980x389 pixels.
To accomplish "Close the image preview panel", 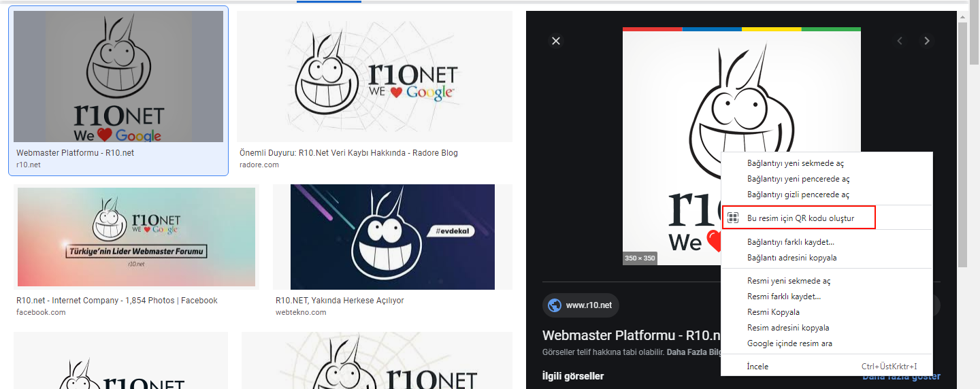I will coord(556,41).
